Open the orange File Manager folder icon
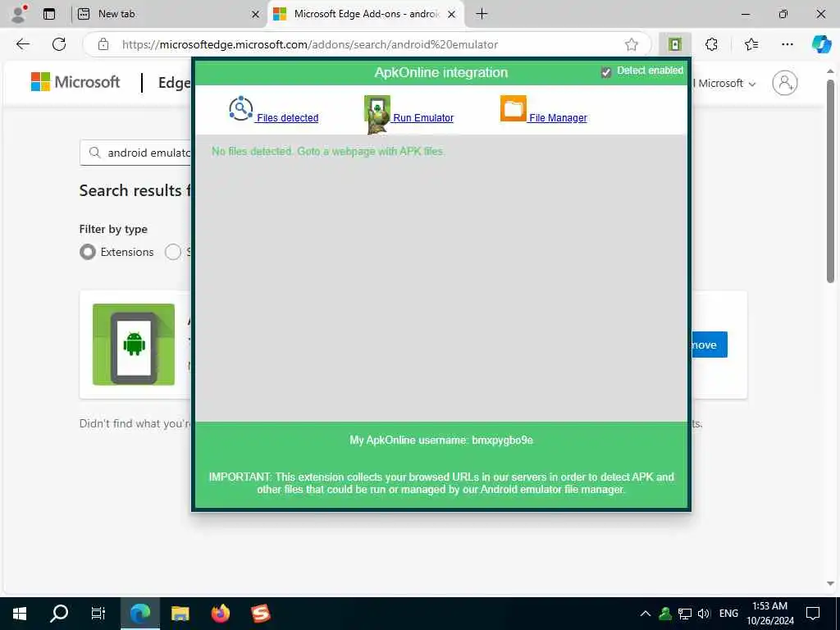The width and height of the screenshot is (840, 630). [x=514, y=109]
